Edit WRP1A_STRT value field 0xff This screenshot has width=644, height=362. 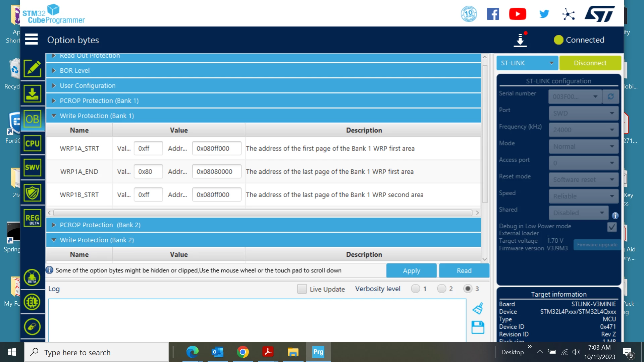pyautogui.click(x=148, y=148)
